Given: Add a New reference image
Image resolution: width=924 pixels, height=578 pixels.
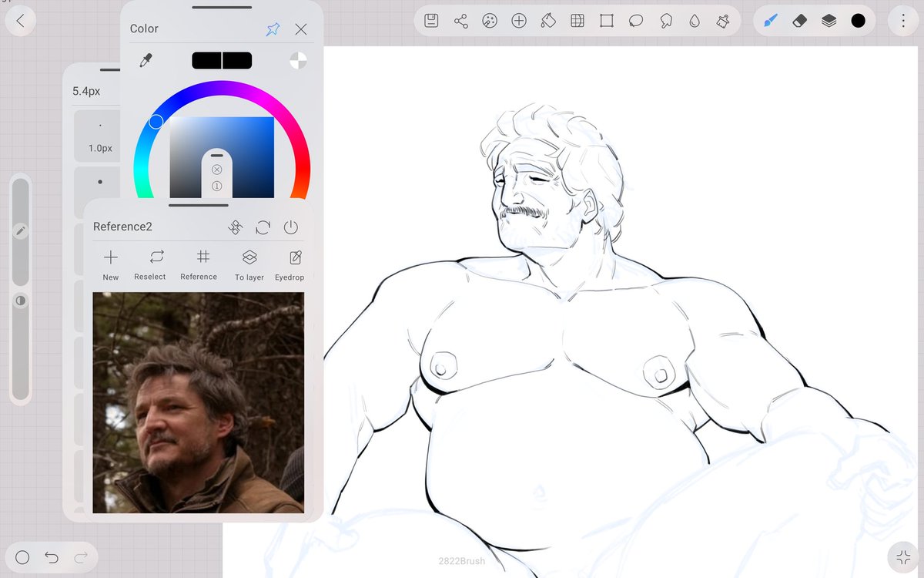Looking at the screenshot, I should (111, 264).
